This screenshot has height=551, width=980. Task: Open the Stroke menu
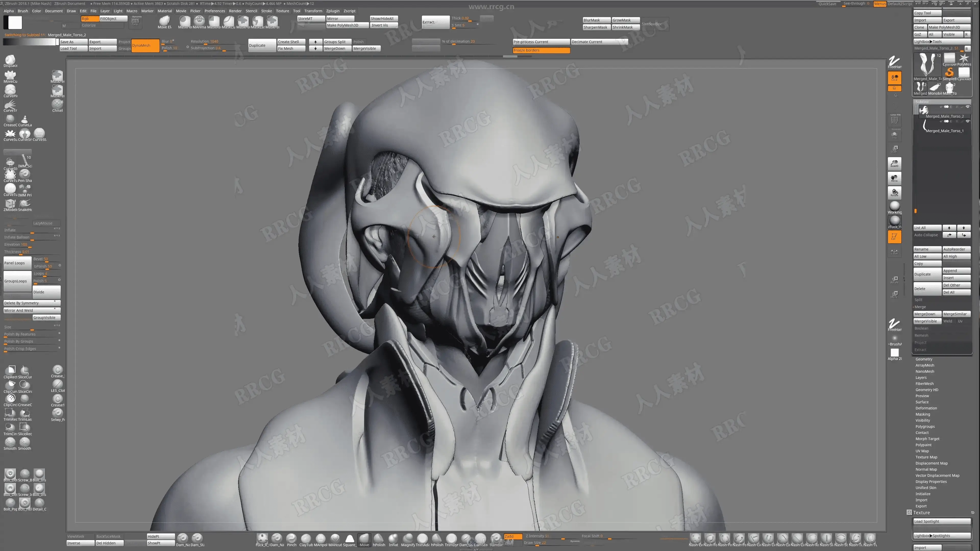coord(266,11)
